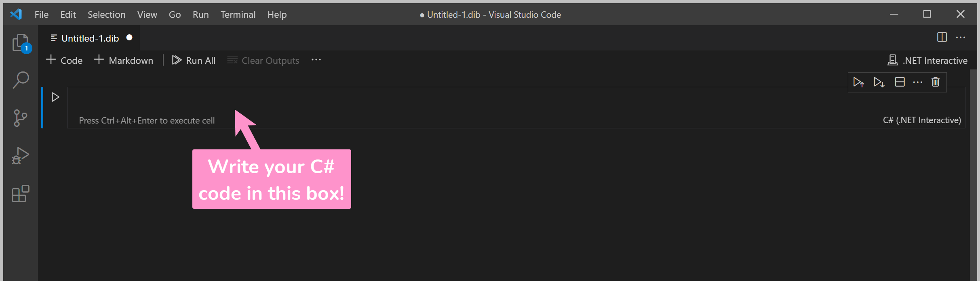Open more cell actions ellipsis
The width and height of the screenshot is (980, 281).
click(918, 82)
